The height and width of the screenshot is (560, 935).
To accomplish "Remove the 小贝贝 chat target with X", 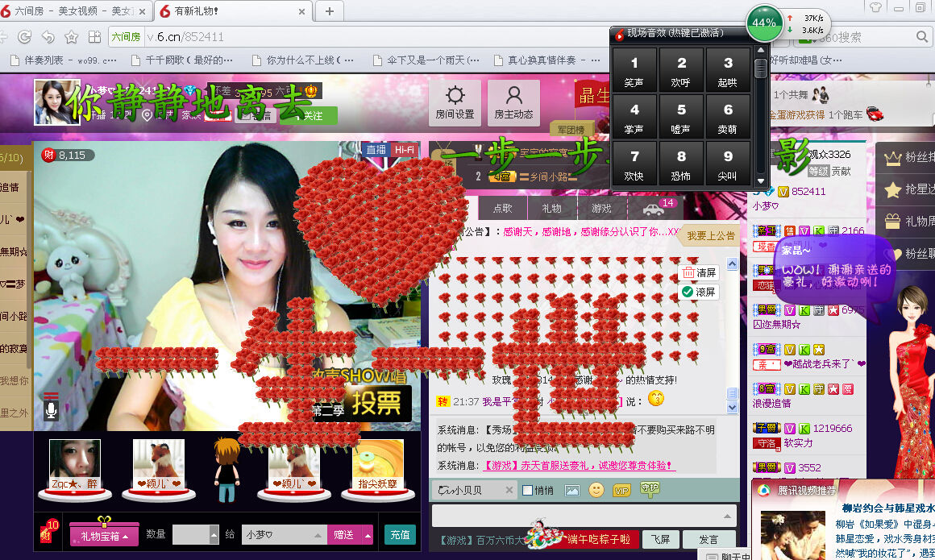I will coord(509,490).
